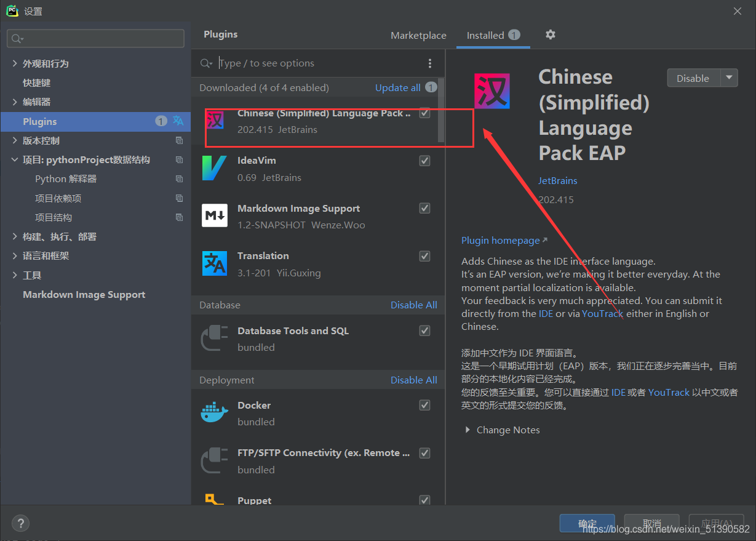Switch to the Marketplace tab
This screenshot has width=756, height=541.
point(418,35)
